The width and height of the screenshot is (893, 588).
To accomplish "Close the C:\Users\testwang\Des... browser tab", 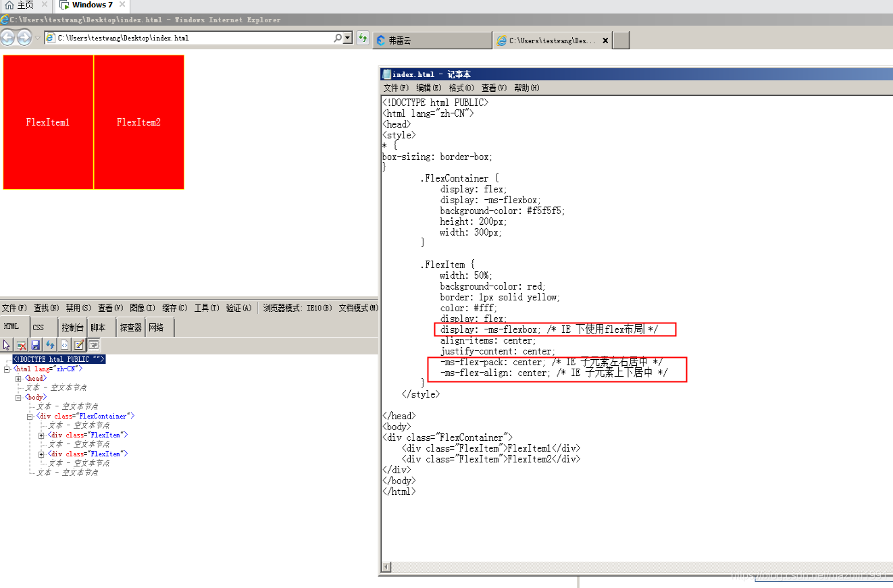I will (605, 41).
